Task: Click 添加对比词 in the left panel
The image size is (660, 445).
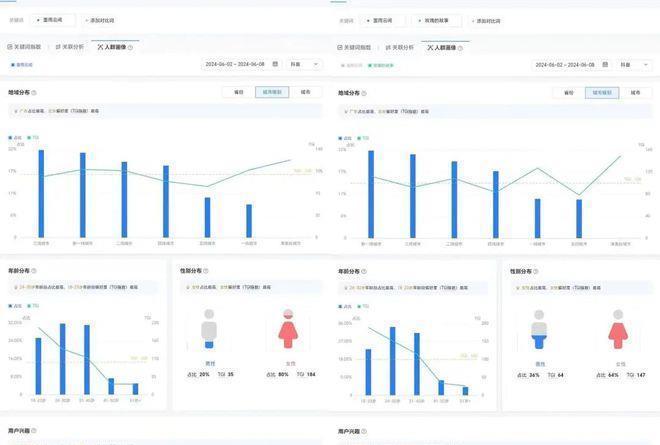Action: [x=102, y=19]
